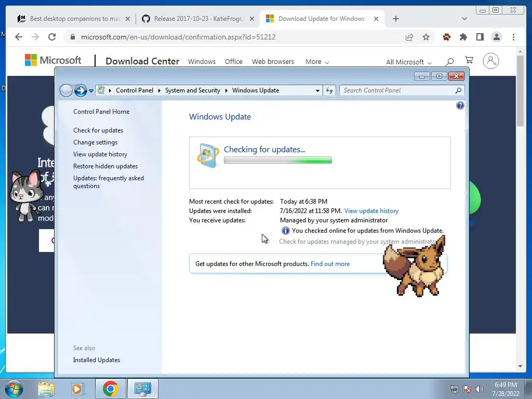
Task: Open Installed Updates under See also
Action: [x=96, y=360]
